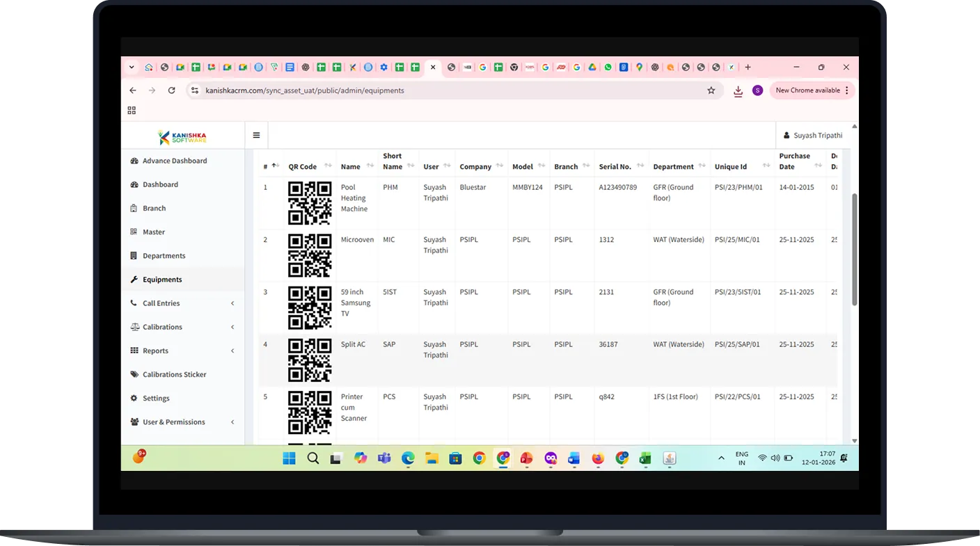The height and width of the screenshot is (546, 980).
Task: Sort by the Department column header
Action: [679, 166]
